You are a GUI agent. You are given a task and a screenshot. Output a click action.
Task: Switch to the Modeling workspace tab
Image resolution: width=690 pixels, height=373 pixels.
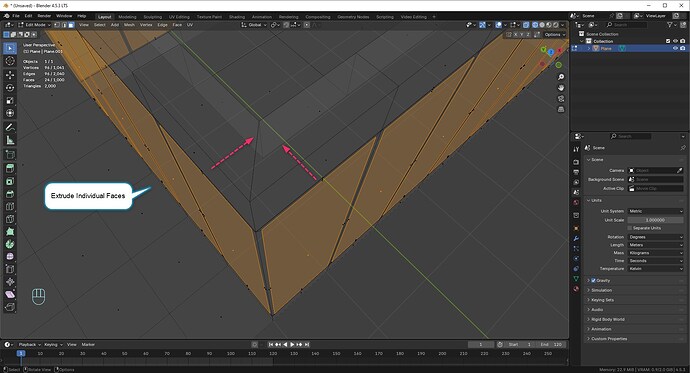tap(127, 17)
